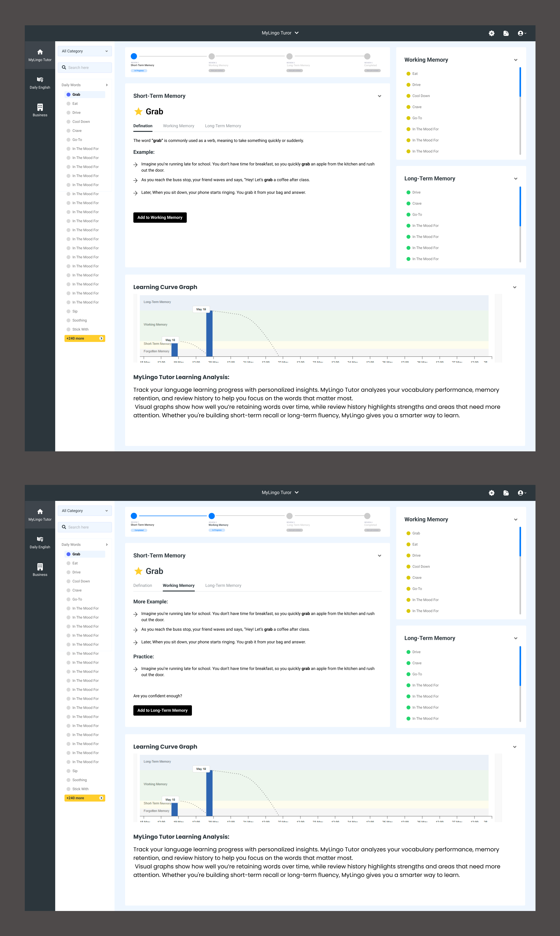Viewport: 560px width, 936px height.
Task: Click the arrow on +240 more in lower screen
Action: 101,798
